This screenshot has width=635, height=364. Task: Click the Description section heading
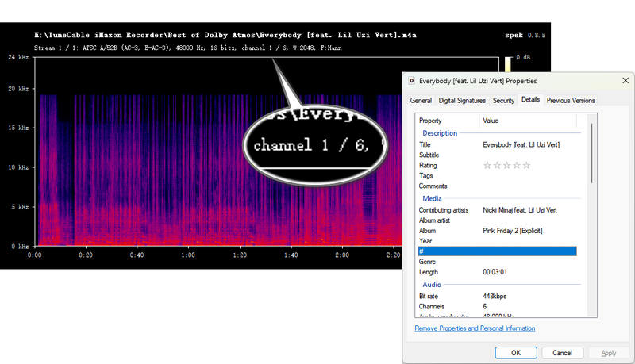point(440,133)
